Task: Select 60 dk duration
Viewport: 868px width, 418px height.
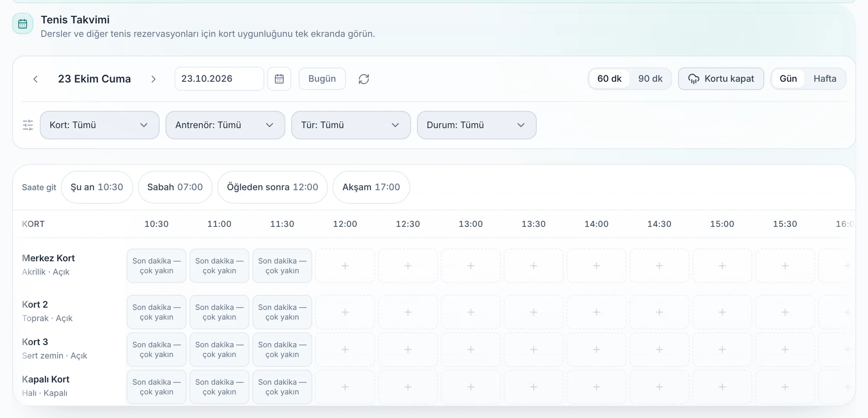Action: click(609, 79)
